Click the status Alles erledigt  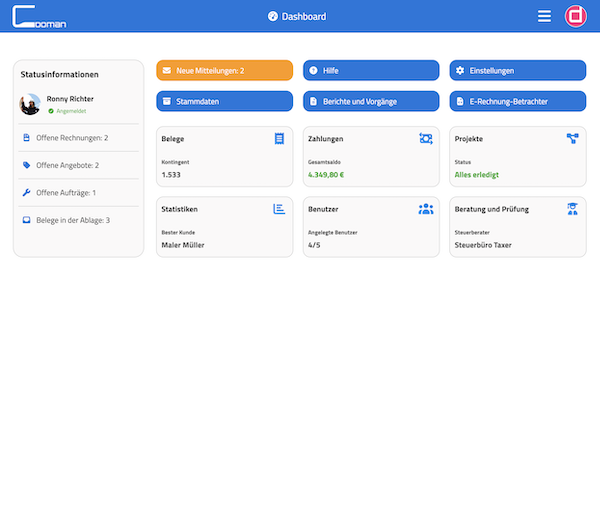click(x=477, y=175)
